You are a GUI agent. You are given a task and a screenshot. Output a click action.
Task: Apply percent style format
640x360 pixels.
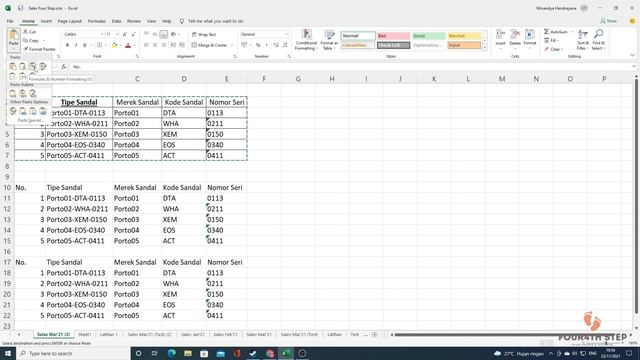(x=258, y=45)
